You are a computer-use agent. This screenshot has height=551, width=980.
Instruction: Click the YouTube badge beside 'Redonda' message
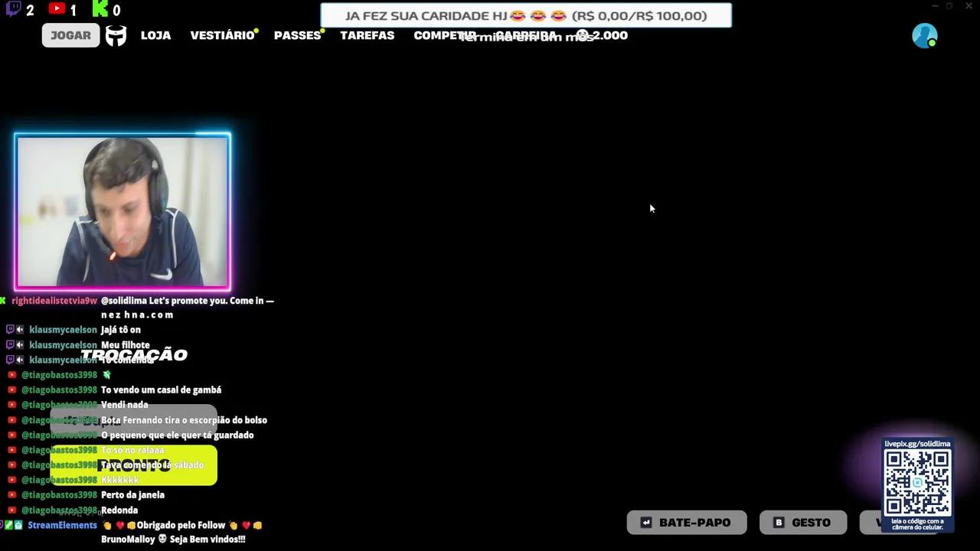pos(11,510)
